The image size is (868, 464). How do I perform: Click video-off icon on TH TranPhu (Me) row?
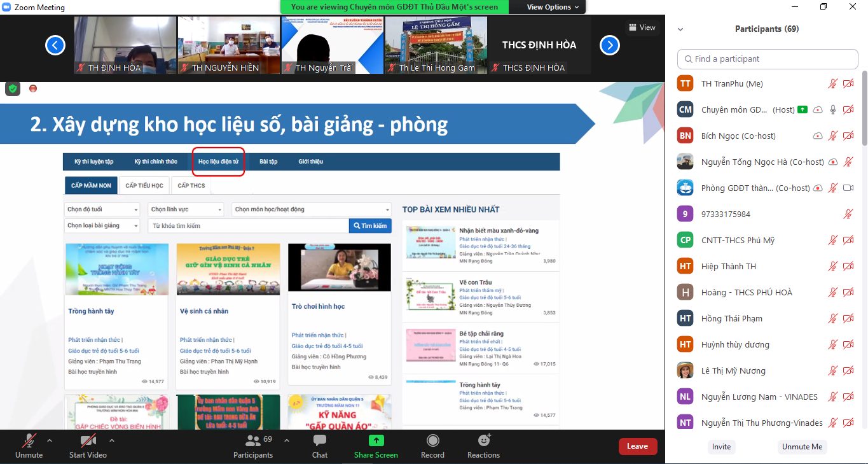tap(848, 83)
